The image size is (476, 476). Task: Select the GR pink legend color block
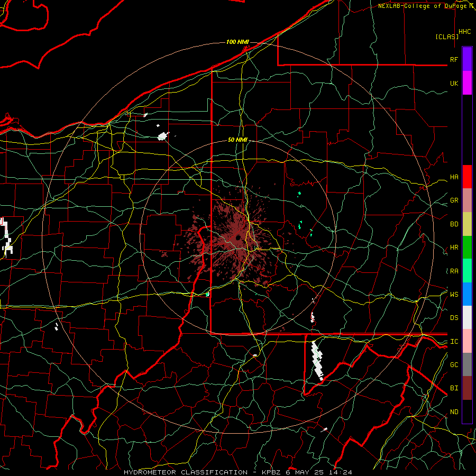467,200
